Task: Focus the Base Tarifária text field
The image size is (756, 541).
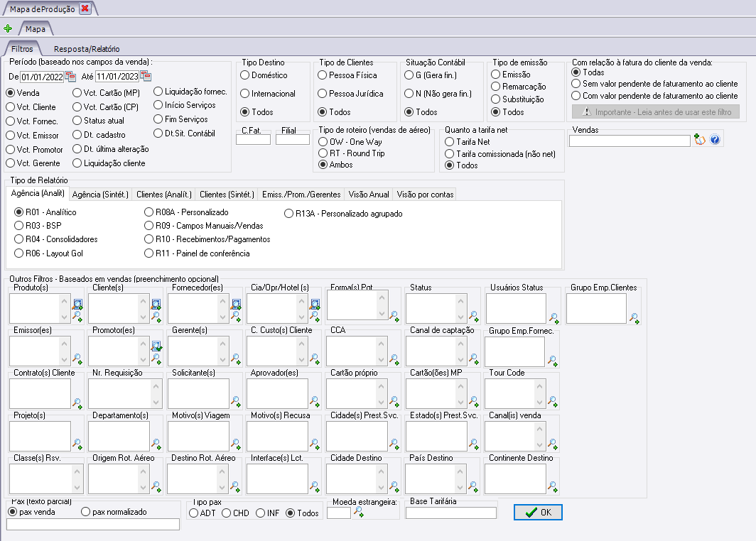Action: [x=451, y=513]
